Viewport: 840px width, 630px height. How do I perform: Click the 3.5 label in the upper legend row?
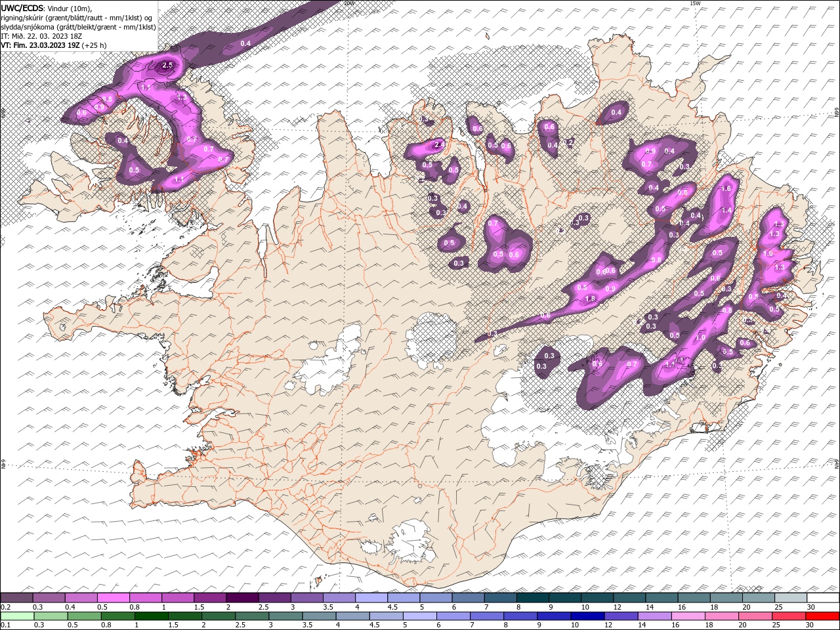327,607
